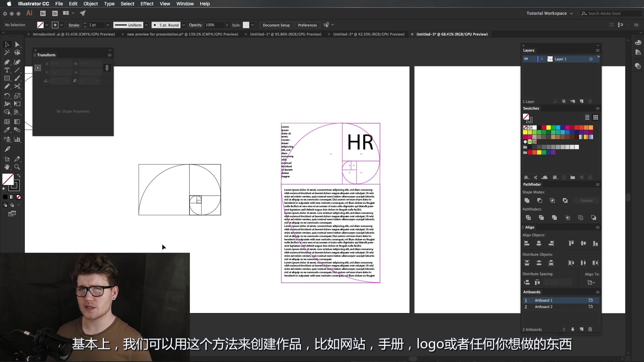Image resolution: width=644 pixels, height=362 pixels.
Task: Select the Eyedropper tool
Action: point(7,130)
